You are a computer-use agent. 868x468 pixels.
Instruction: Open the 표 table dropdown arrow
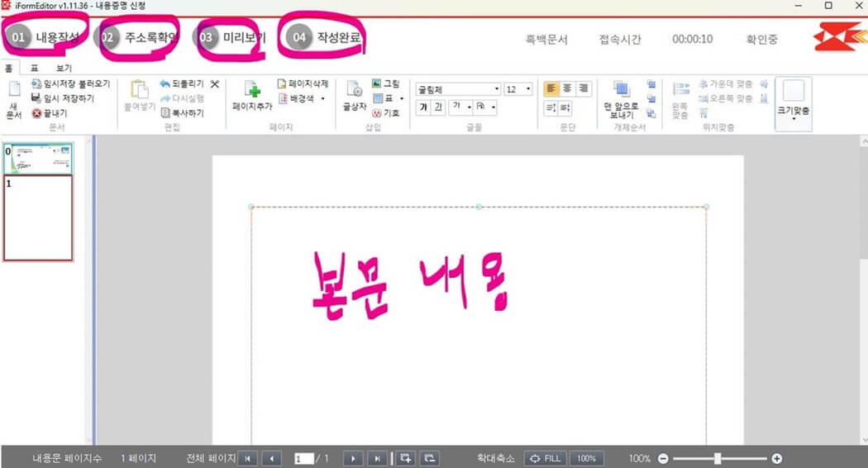402,98
